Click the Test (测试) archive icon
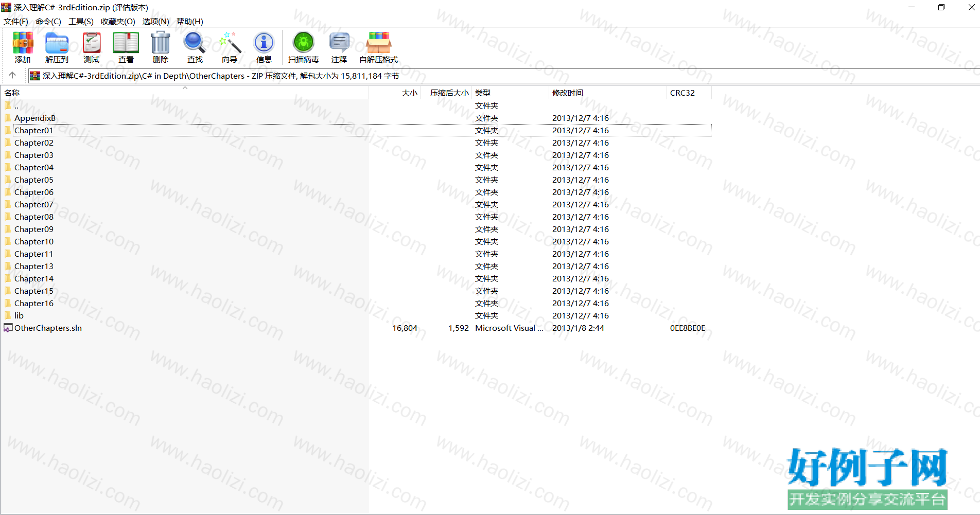 (x=92, y=43)
